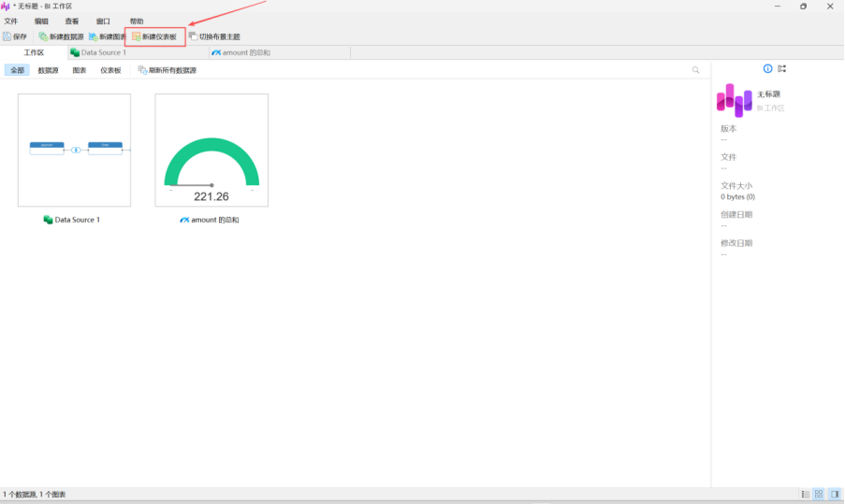Image resolution: width=845 pixels, height=504 pixels.
Task: Click New Chart (新建图表) toolbar icon
Action: pyautogui.click(x=93, y=36)
